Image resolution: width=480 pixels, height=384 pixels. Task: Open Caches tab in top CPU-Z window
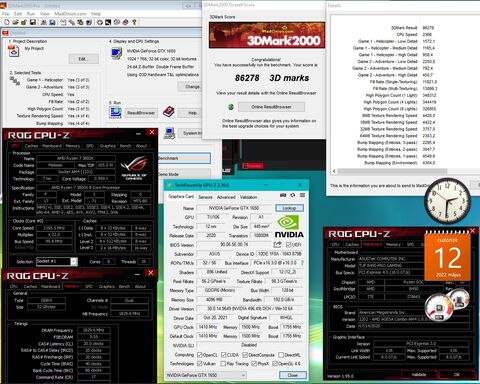[31, 146]
